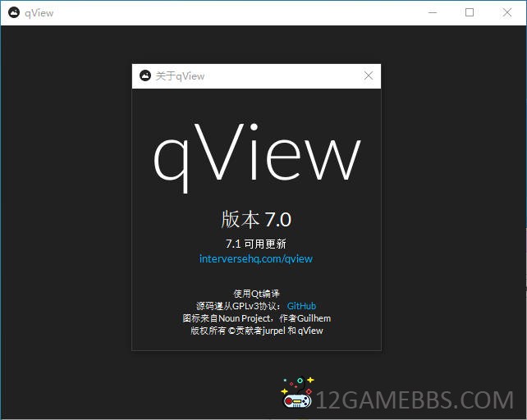The width and height of the screenshot is (527, 420).
Task: Click the large qView logo text
Action: point(257,157)
